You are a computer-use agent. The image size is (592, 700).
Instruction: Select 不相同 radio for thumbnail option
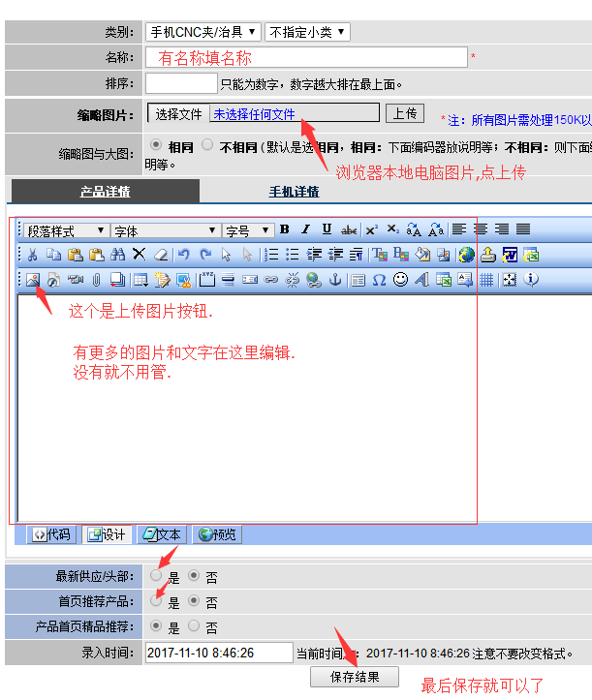pyautogui.click(x=207, y=146)
